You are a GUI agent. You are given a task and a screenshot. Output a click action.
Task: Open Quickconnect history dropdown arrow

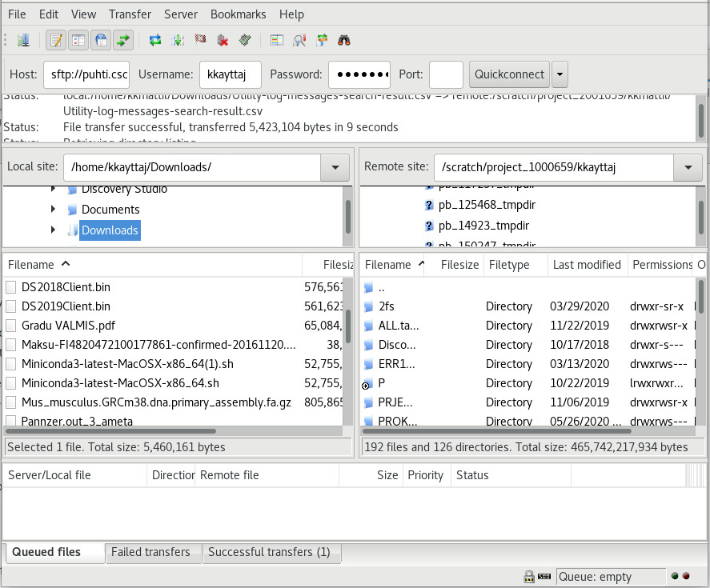pos(560,74)
